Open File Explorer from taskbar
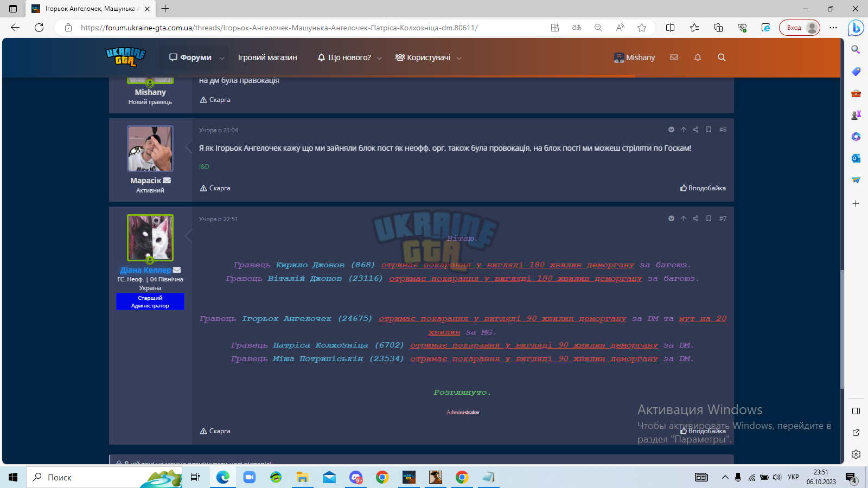Image resolution: width=868 pixels, height=488 pixels. pyautogui.click(x=302, y=477)
